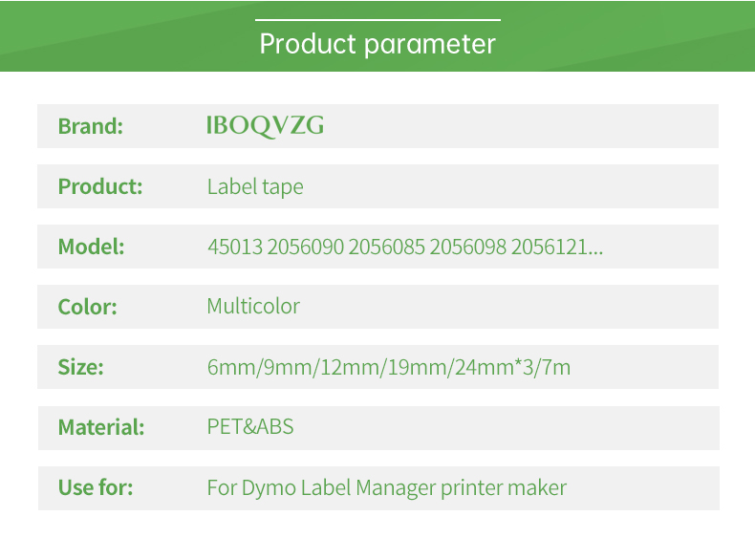Click model number 45013
The height and width of the screenshot is (560, 755).
point(235,247)
